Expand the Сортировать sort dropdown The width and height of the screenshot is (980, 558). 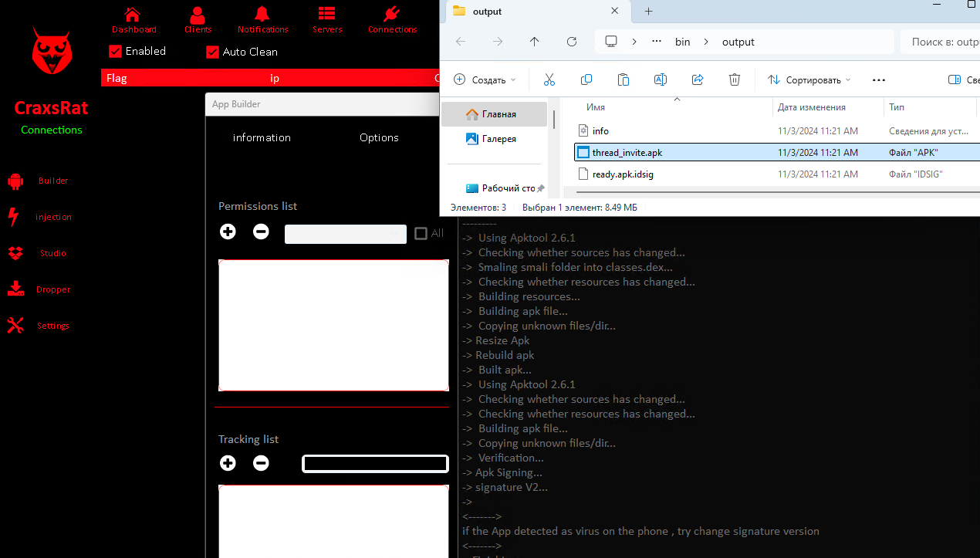[x=809, y=79]
